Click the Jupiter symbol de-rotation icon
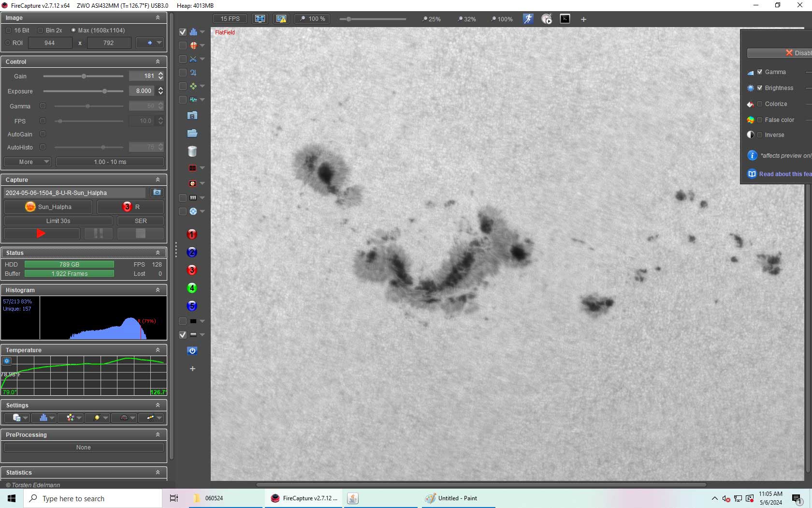 click(193, 73)
